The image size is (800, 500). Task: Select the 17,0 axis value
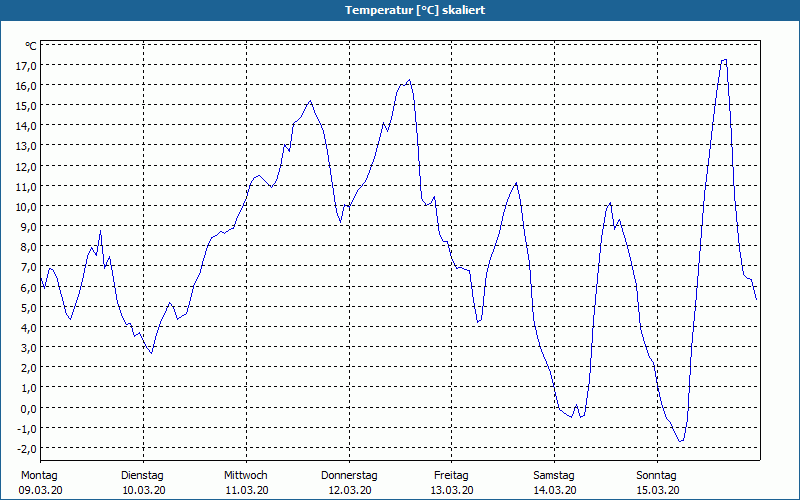pos(26,65)
